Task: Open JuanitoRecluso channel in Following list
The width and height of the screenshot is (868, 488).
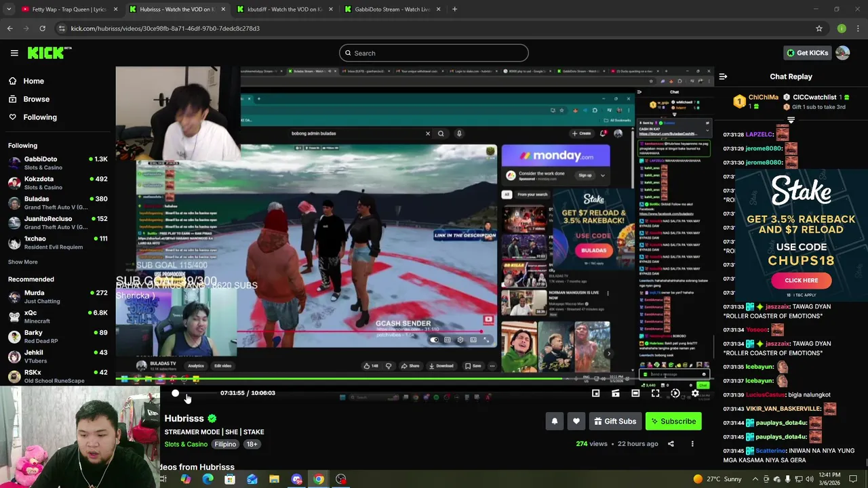Action: (58, 222)
